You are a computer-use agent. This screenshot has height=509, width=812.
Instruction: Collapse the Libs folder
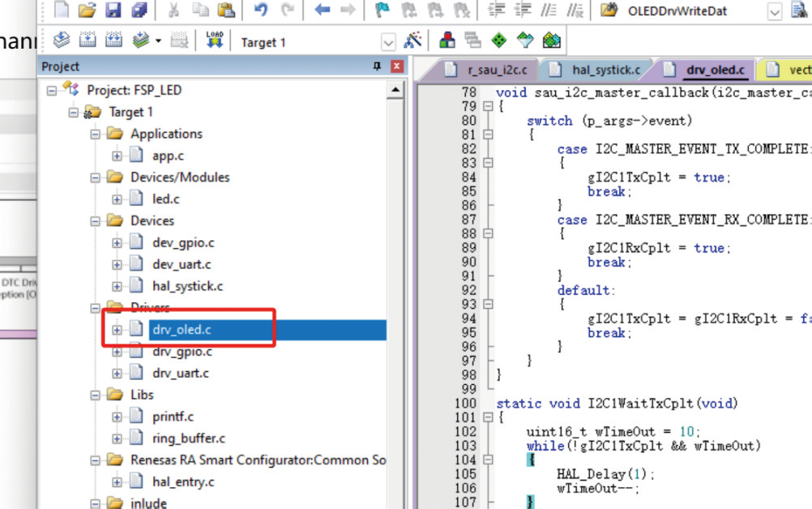click(96, 395)
